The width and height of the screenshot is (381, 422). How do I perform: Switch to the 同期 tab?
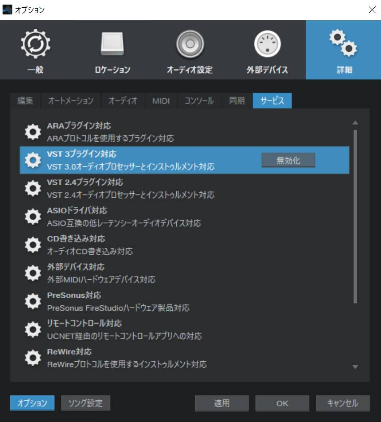point(237,101)
